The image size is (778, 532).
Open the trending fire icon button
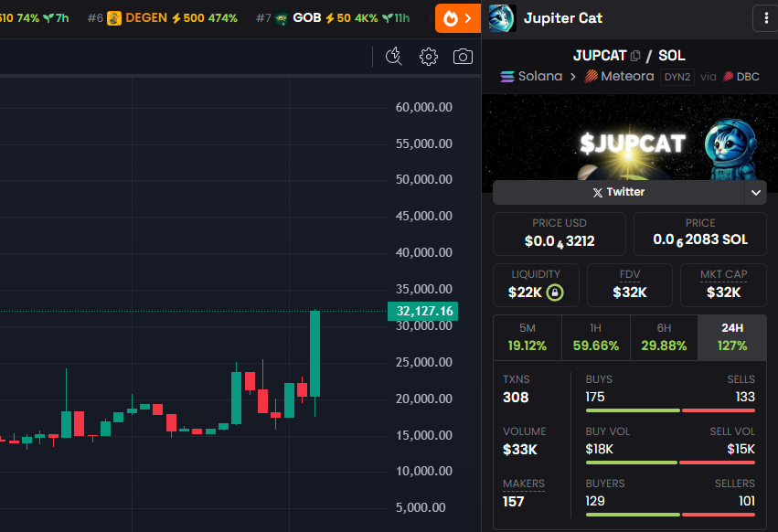(x=457, y=18)
